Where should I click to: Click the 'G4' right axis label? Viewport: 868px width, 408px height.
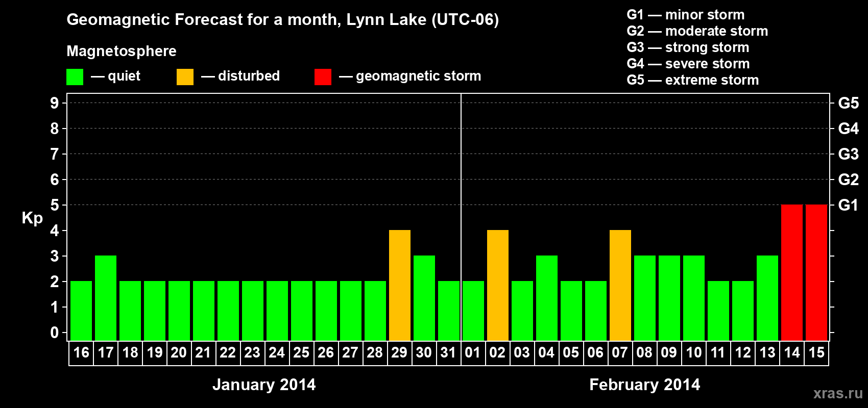pyautogui.click(x=848, y=129)
